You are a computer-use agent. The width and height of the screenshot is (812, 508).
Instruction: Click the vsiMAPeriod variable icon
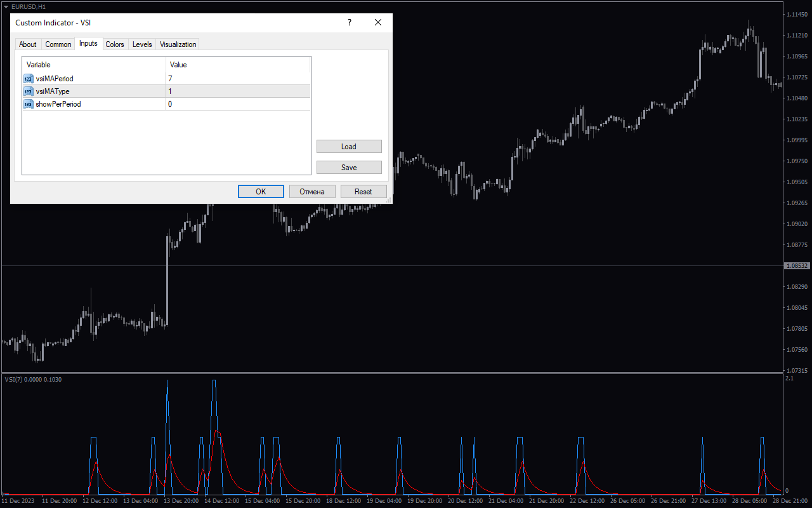coord(29,79)
